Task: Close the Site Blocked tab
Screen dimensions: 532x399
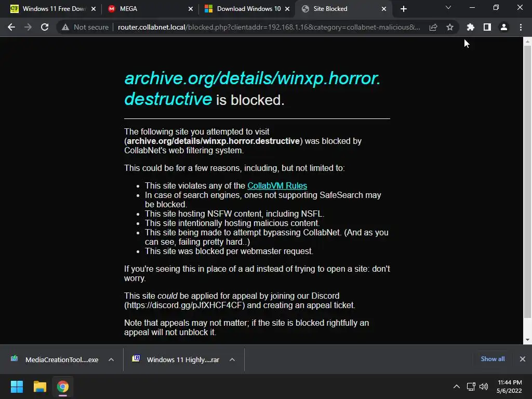Action: pos(384,9)
